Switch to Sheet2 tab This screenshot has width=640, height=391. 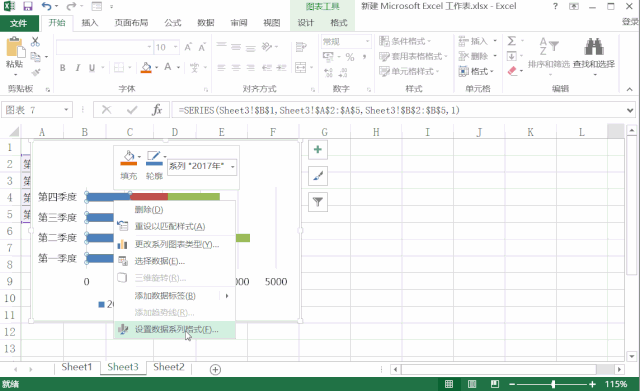pos(169,367)
